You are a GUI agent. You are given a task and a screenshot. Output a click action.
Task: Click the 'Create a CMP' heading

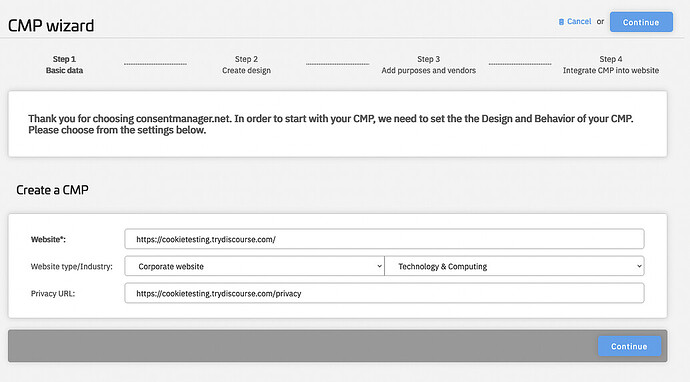coord(52,190)
